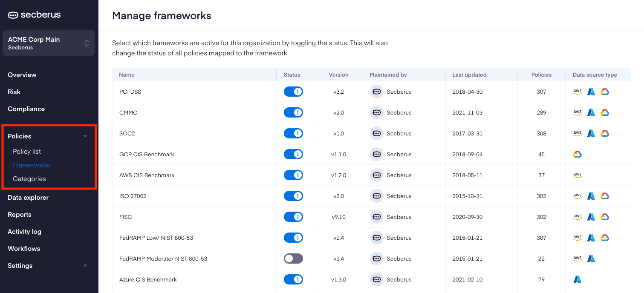Image resolution: width=644 pixels, height=293 pixels.
Task: Click the FedRAMP Moderate/ NIST 800-53 name
Action: click(163, 259)
